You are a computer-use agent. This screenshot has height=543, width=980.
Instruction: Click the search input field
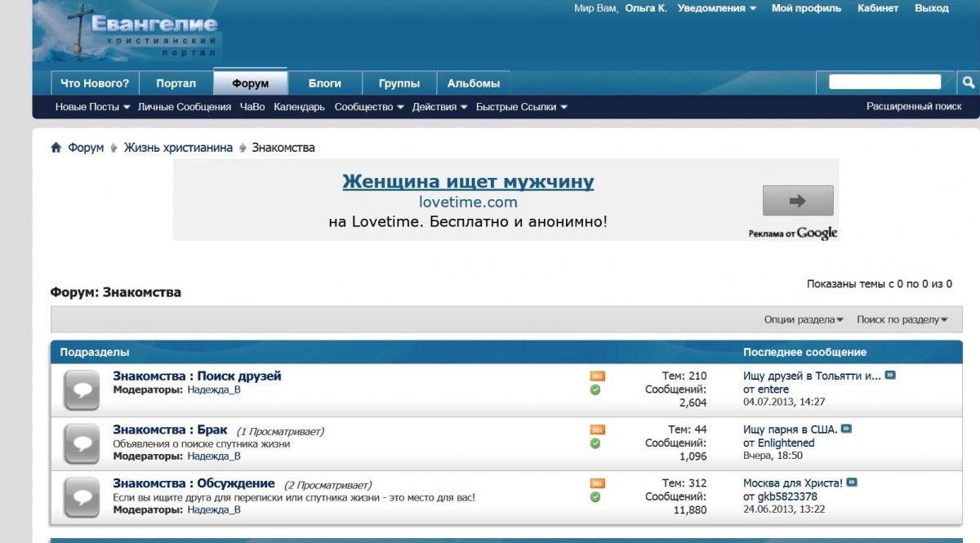pyautogui.click(x=884, y=82)
